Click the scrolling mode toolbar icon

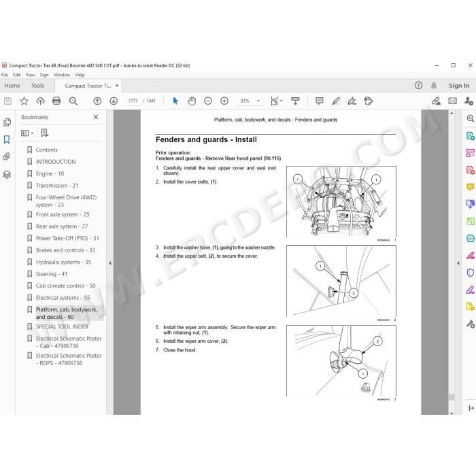(x=295, y=101)
